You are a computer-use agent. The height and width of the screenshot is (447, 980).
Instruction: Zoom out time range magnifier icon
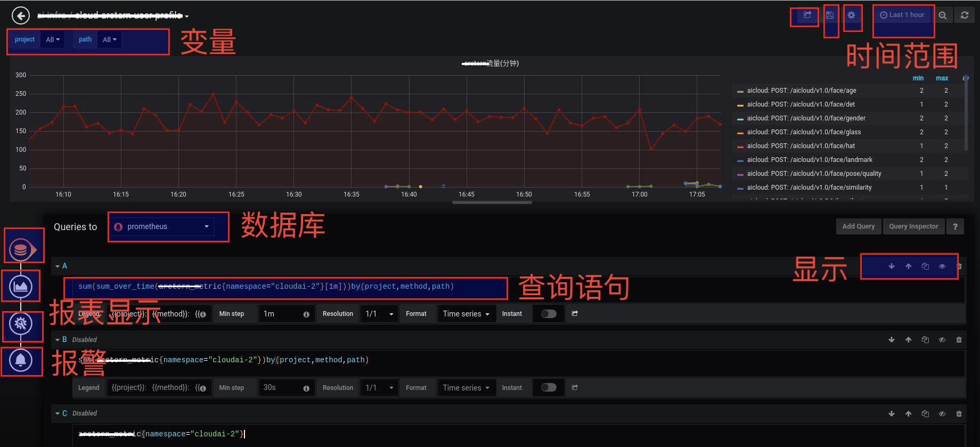pos(943,15)
